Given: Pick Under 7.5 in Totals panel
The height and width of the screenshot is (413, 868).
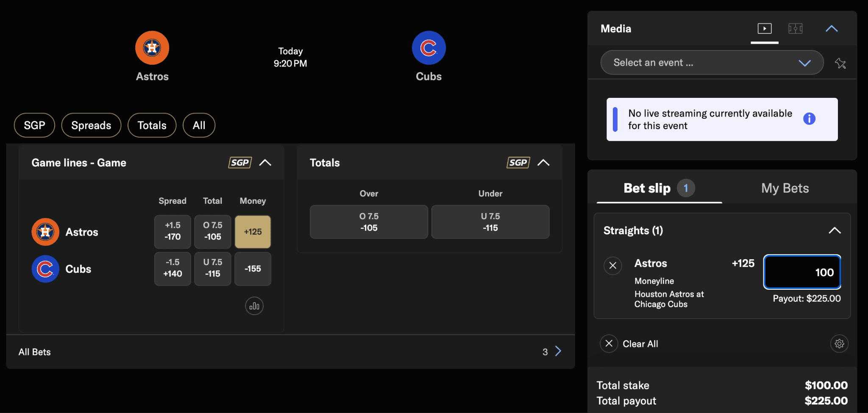Looking at the screenshot, I should coord(490,222).
